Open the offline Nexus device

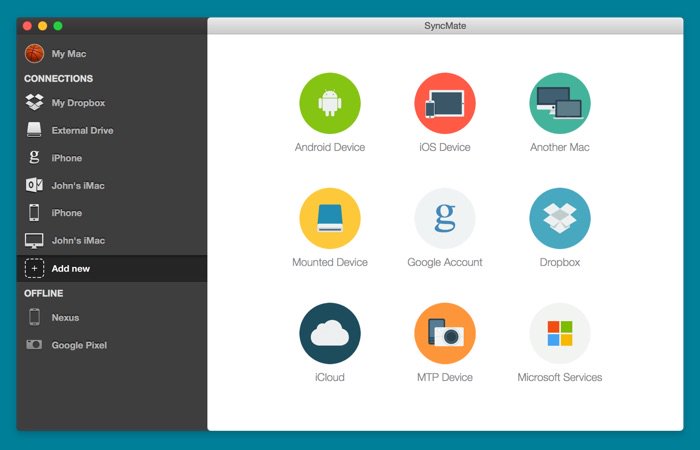coord(112,317)
